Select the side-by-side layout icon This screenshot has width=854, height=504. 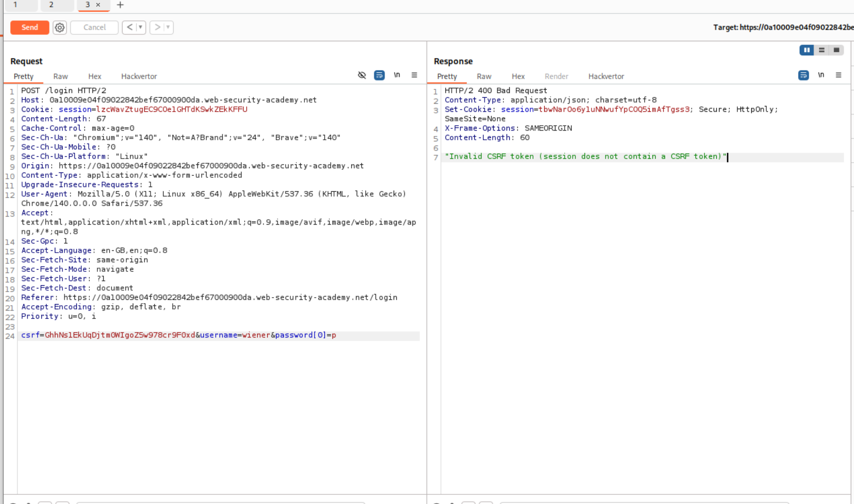(x=807, y=50)
